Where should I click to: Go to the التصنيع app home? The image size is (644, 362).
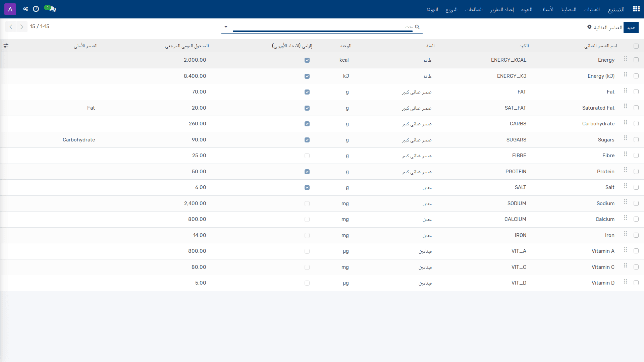pyautogui.click(x=616, y=9)
